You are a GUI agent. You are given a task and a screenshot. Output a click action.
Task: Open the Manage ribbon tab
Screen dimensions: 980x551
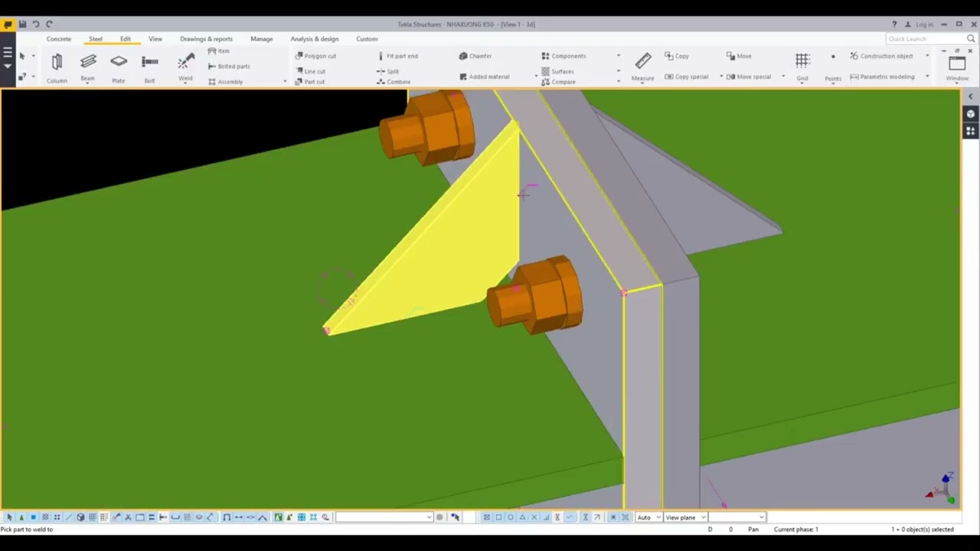point(261,39)
